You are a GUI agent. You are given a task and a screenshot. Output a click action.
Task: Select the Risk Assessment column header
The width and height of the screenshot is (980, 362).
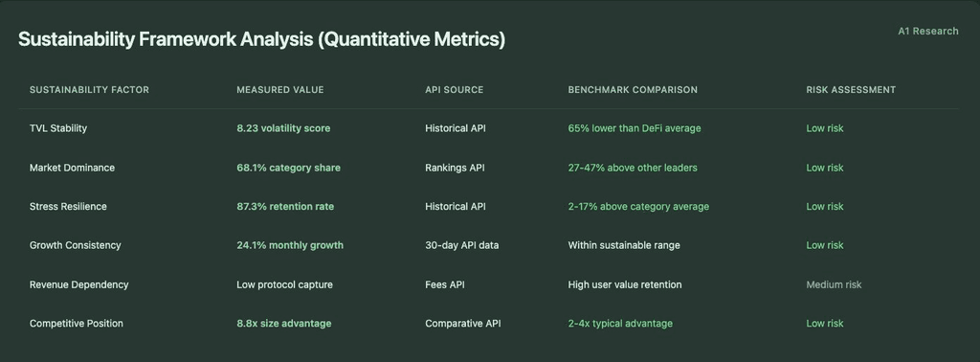point(851,90)
